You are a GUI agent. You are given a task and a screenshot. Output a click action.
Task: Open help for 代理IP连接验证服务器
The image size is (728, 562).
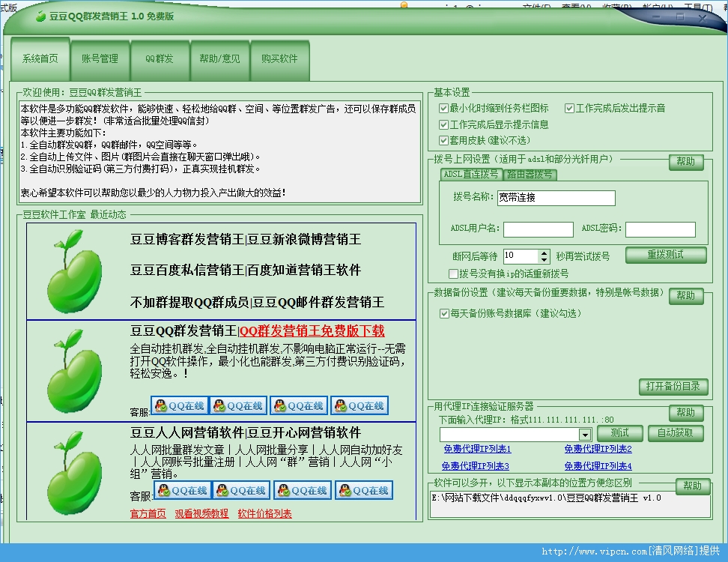click(686, 413)
